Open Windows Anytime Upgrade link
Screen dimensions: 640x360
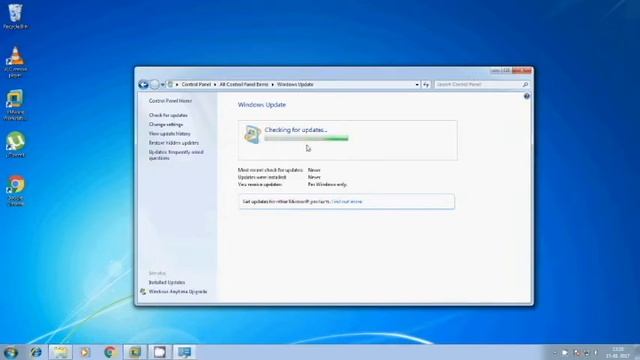[x=178, y=292]
